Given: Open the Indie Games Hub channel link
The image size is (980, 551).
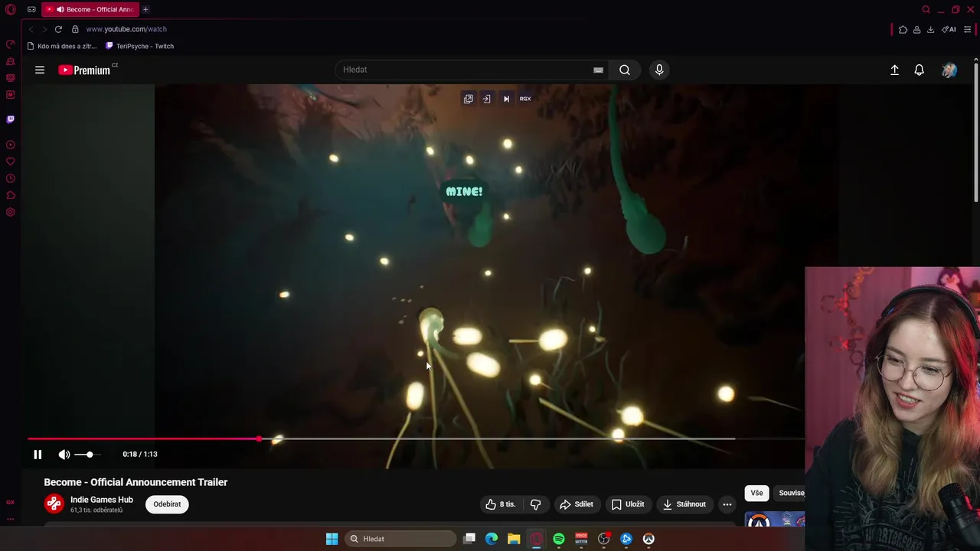Looking at the screenshot, I should [x=102, y=500].
